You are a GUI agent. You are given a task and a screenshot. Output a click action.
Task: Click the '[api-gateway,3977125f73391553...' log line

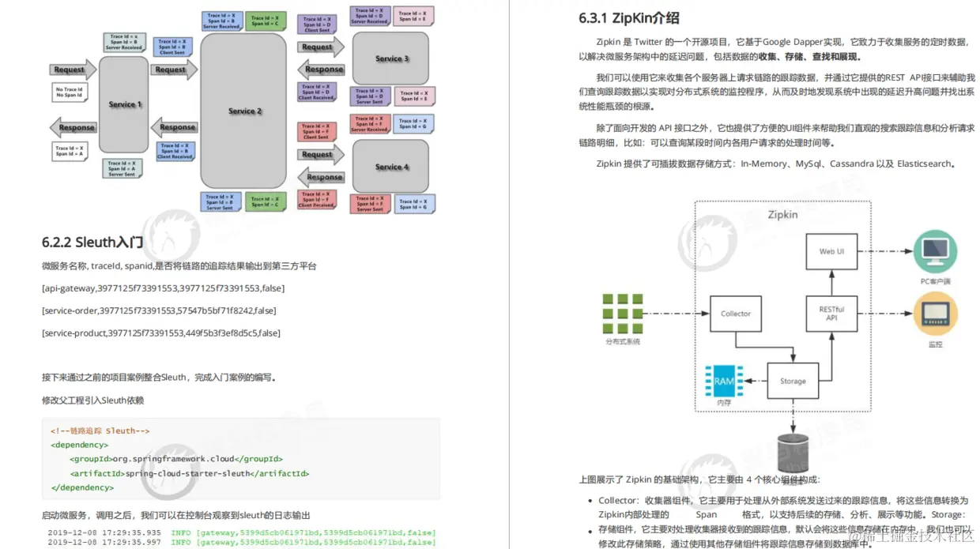point(164,288)
